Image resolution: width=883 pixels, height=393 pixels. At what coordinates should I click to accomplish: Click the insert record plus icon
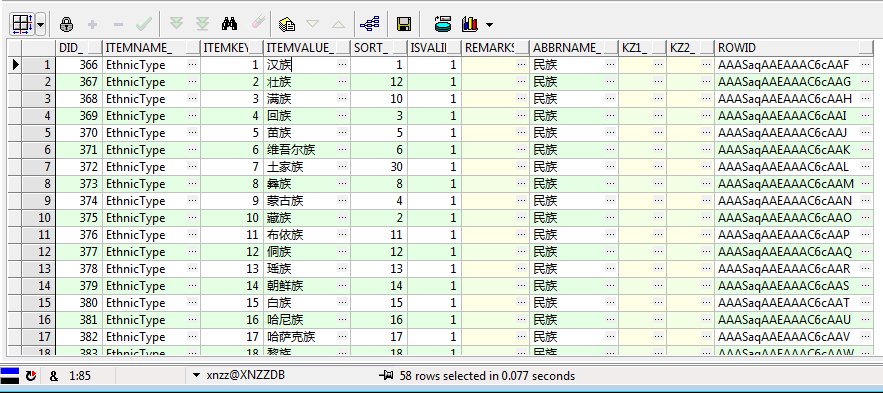[x=93, y=24]
